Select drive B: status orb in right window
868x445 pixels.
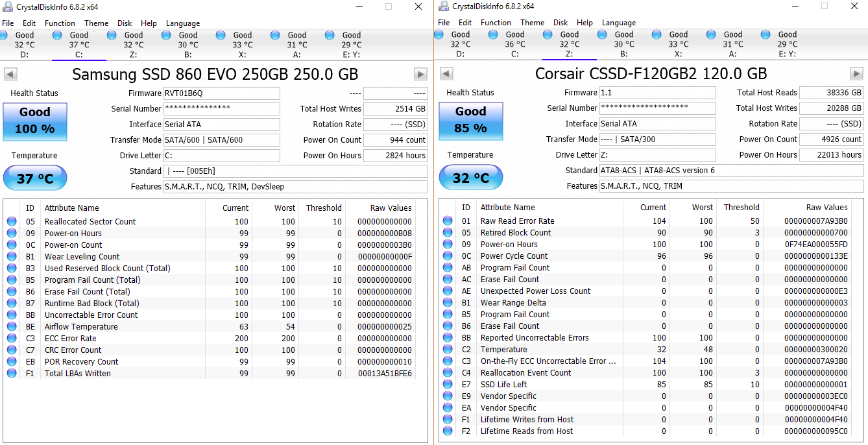602,34
